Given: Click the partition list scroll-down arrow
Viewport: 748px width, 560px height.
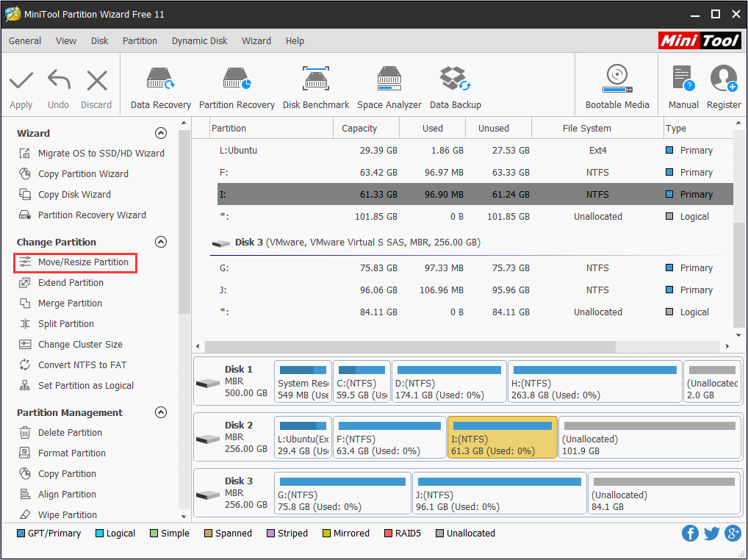Looking at the screenshot, I should (738, 334).
